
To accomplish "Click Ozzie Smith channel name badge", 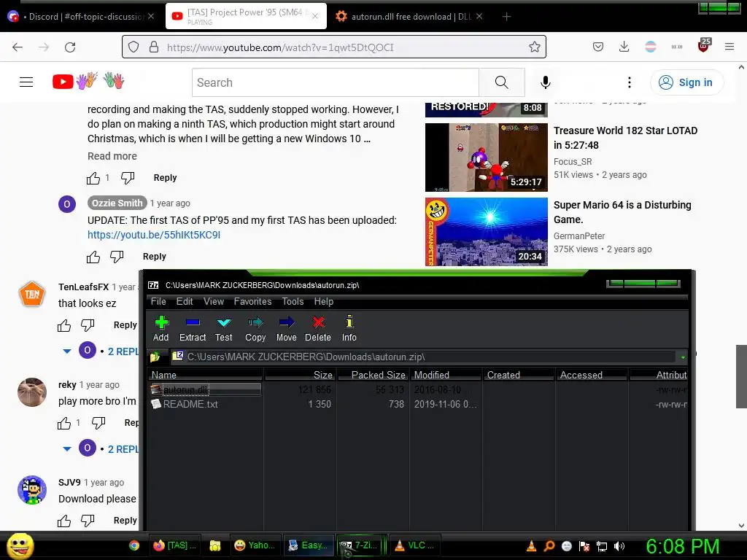I will coord(117,203).
